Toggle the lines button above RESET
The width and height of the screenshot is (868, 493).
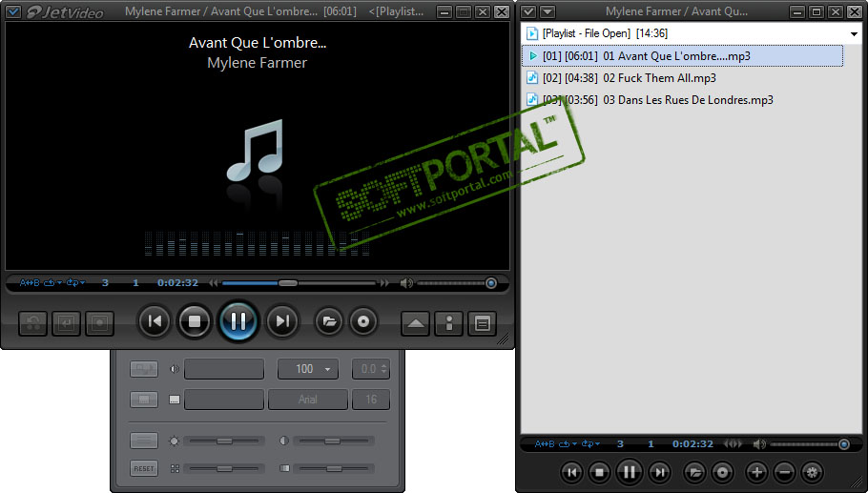(x=144, y=441)
